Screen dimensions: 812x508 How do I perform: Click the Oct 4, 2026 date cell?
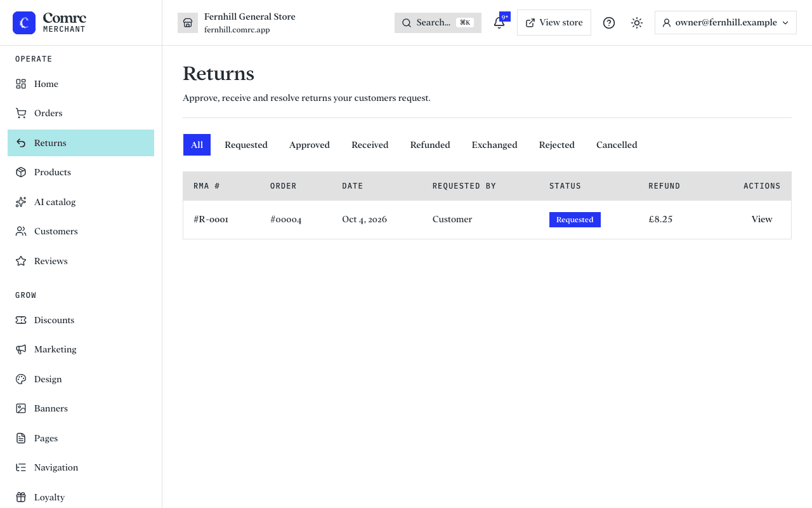[x=364, y=219]
